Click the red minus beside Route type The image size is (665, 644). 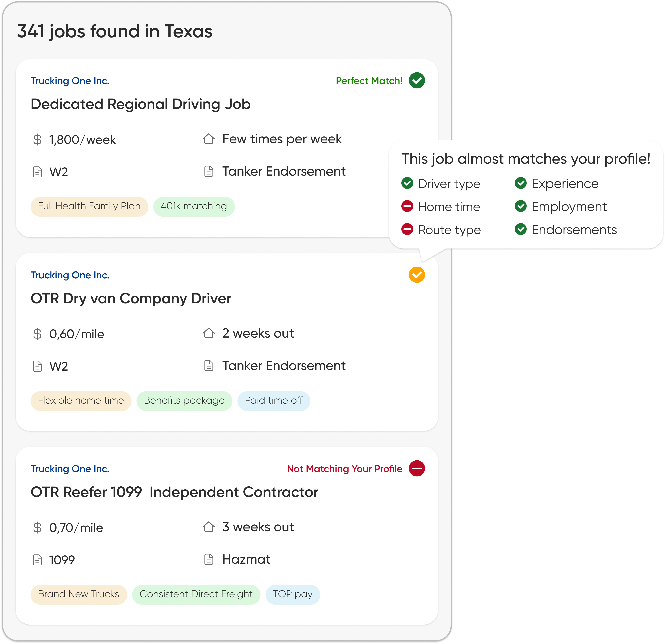click(x=407, y=229)
